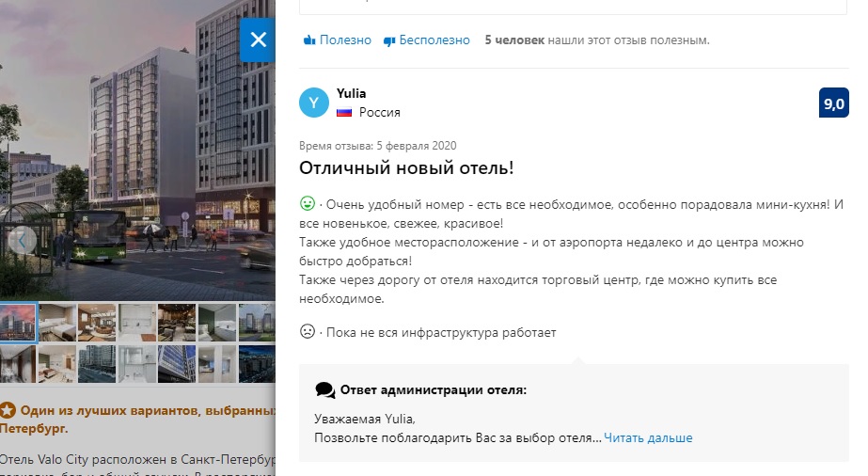Select the green-wall bedroom thumbnail
This screenshot has height=476, width=868.
[217, 322]
